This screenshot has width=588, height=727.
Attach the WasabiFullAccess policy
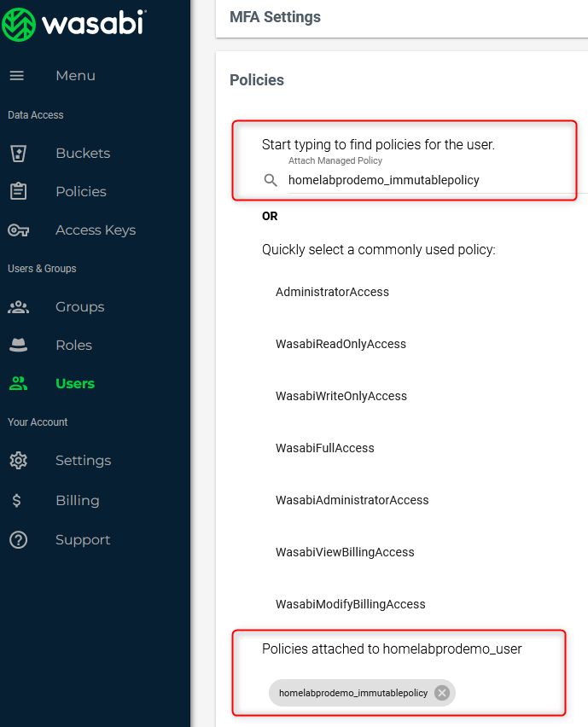click(325, 448)
